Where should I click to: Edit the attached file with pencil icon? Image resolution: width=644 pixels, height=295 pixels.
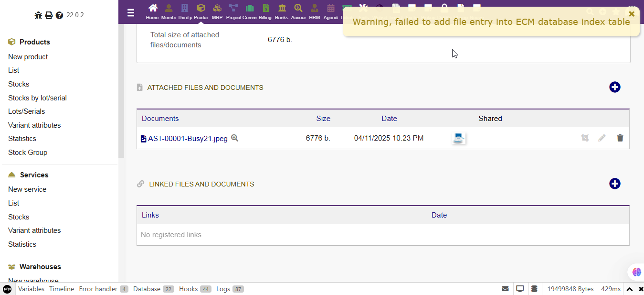(602, 138)
